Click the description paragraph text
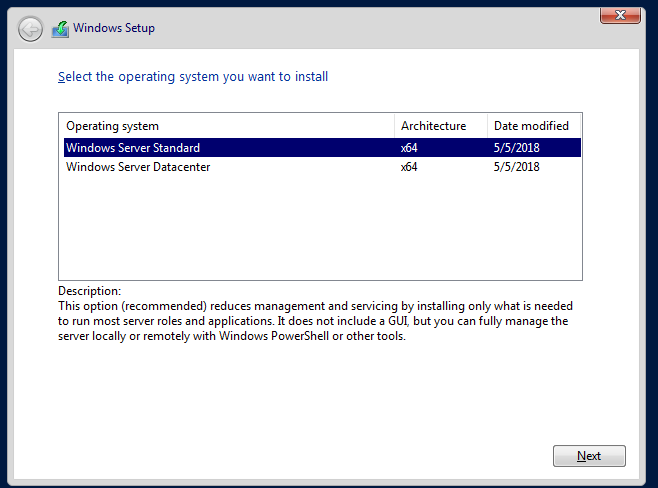The width and height of the screenshot is (658, 488). pos(315,321)
